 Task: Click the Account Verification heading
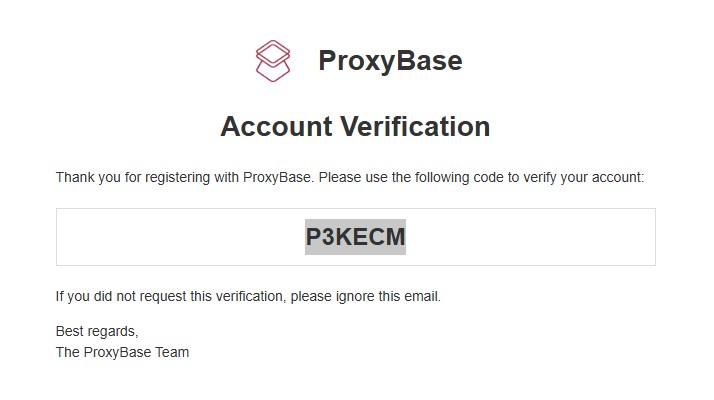tap(355, 127)
